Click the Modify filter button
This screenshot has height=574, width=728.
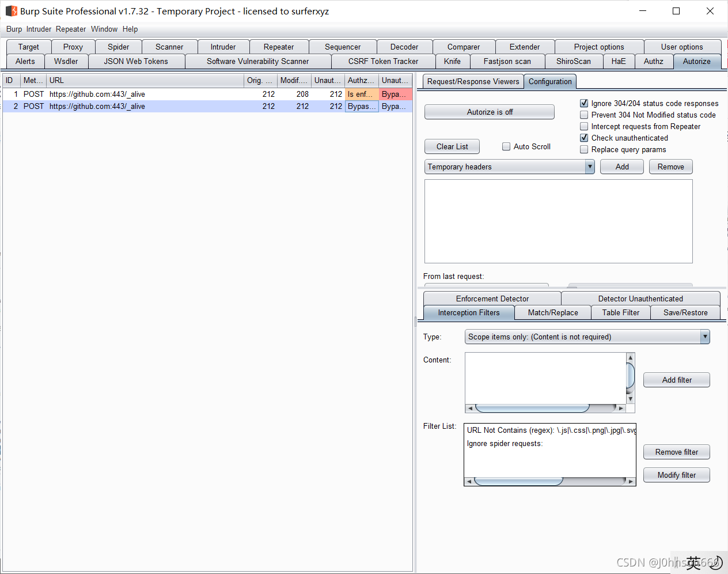pyautogui.click(x=677, y=475)
